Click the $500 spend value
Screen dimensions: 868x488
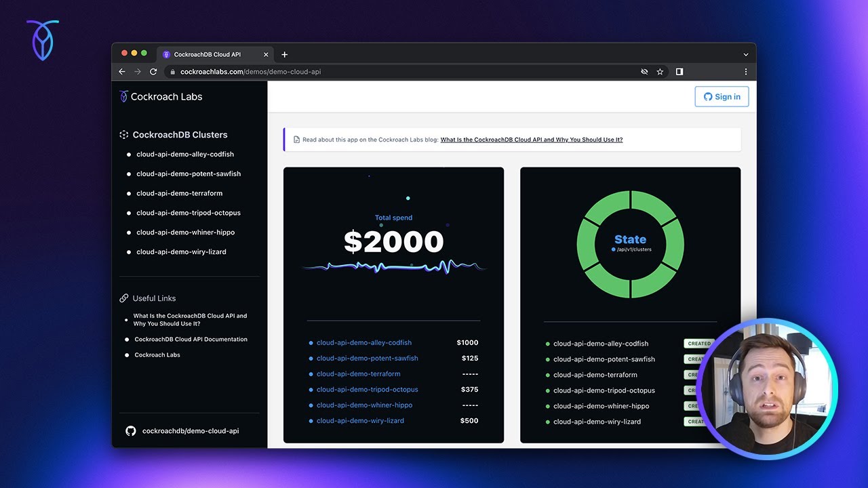[469, 421]
